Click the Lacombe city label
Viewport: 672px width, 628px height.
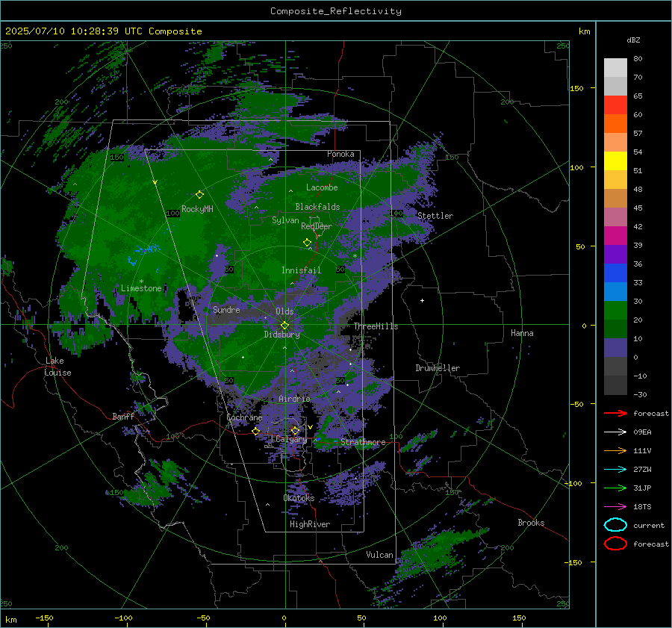tap(322, 187)
